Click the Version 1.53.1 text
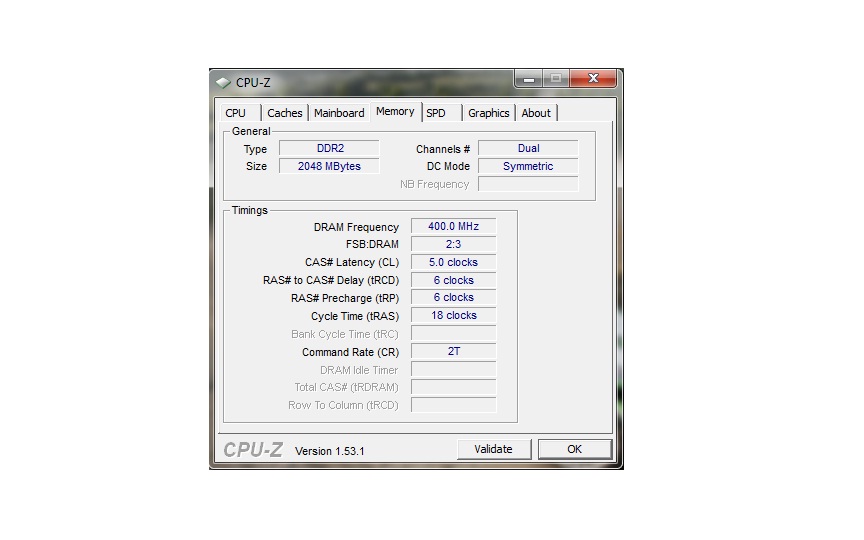 330,451
